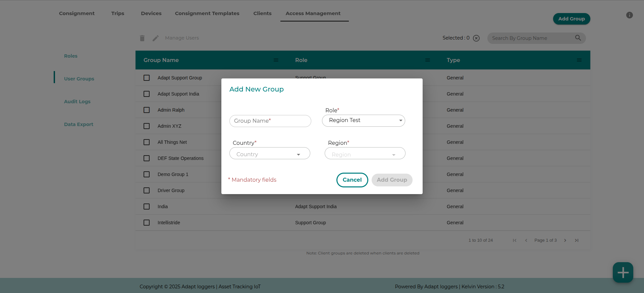Go to Consignment Templates tab
644x293 pixels.
point(207,13)
